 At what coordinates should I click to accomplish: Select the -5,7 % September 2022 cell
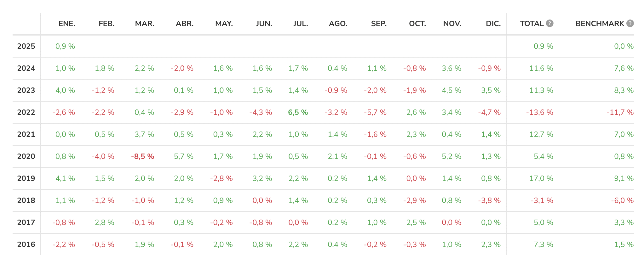click(x=375, y=112)
